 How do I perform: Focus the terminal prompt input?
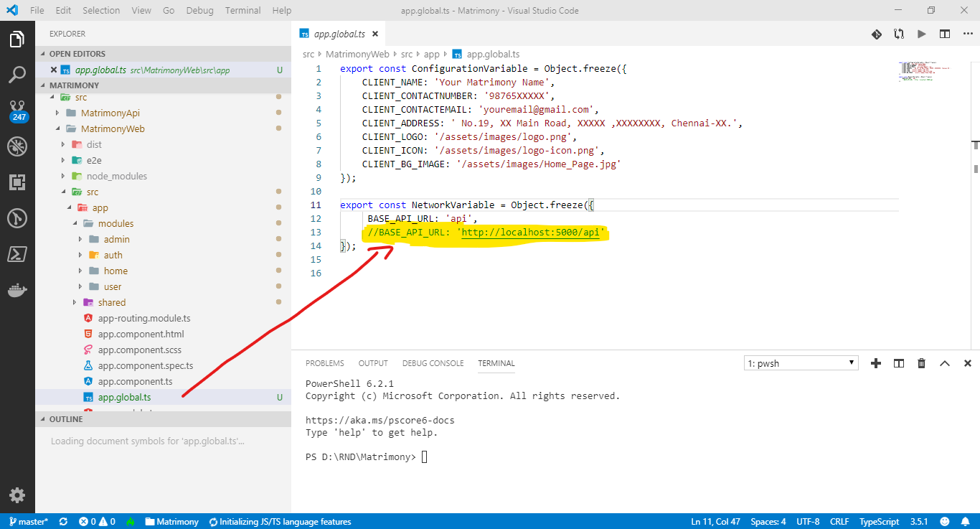(x=424, y=457)
